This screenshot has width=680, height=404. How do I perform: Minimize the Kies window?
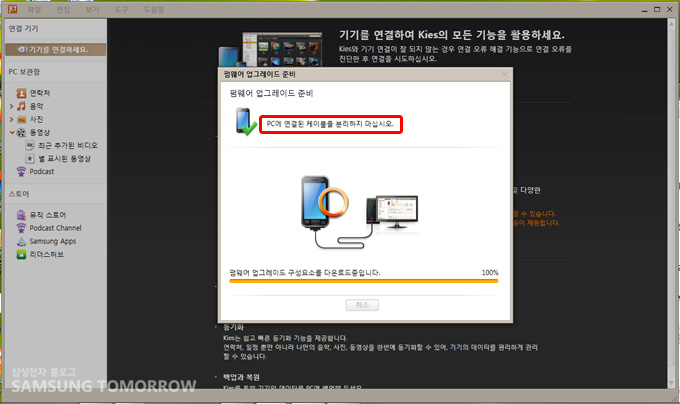tap(644, 10)
